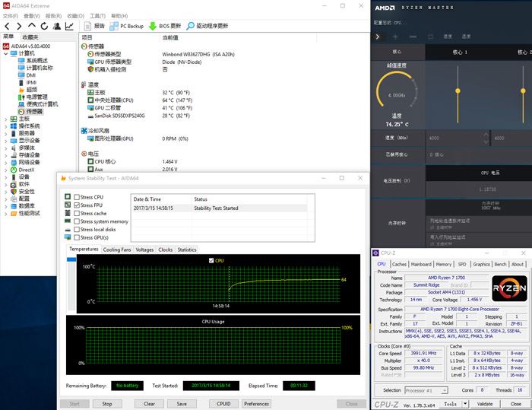The image size is (532, 410).
Task: Click the refresh icon in AIDA64 toolbar
Action: tap(43, 26)
